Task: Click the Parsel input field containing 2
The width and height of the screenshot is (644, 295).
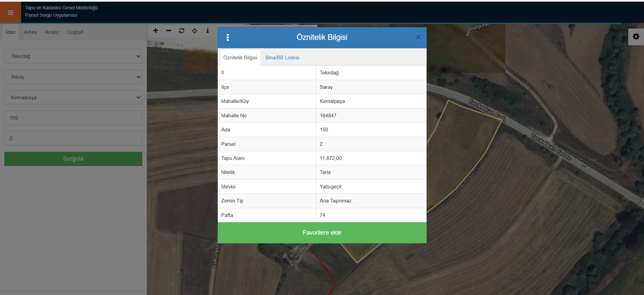Action: [x=73, y=138]
